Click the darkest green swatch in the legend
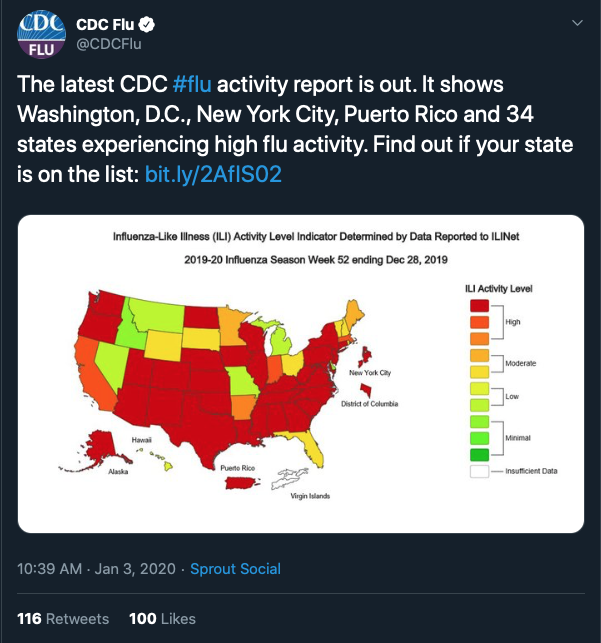Screen dimensions: 601x643 [480, 454]
